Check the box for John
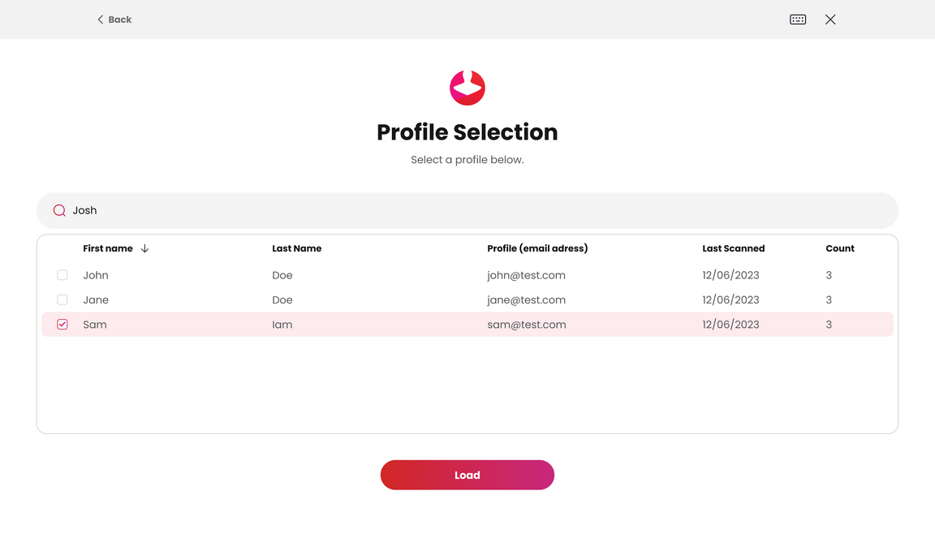This screenshot has height=560, width=935. click(x=62, y=275)
